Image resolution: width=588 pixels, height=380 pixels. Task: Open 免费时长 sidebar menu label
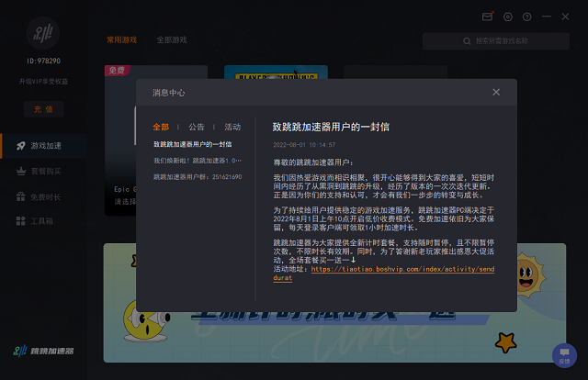point(46,196)
